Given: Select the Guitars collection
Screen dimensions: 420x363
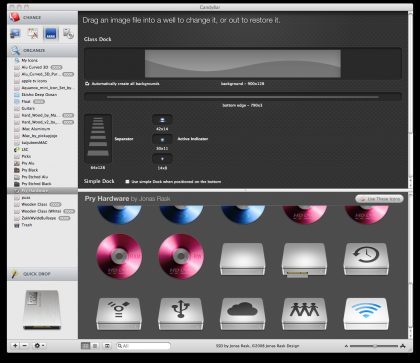Looking at the screenshot, I should [42, 108].
